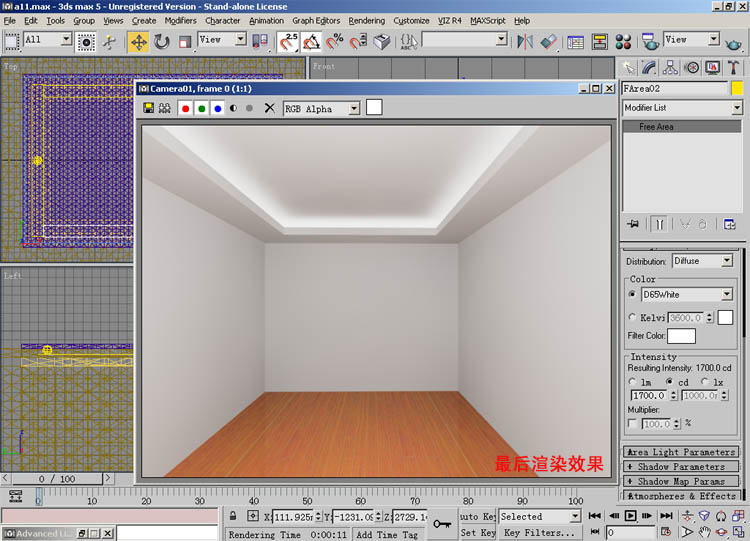Expand the Distribution Diffuse dropdown
Image resolution: width=750 pixels, height=541 pixels.
click(x=702, y=261)
